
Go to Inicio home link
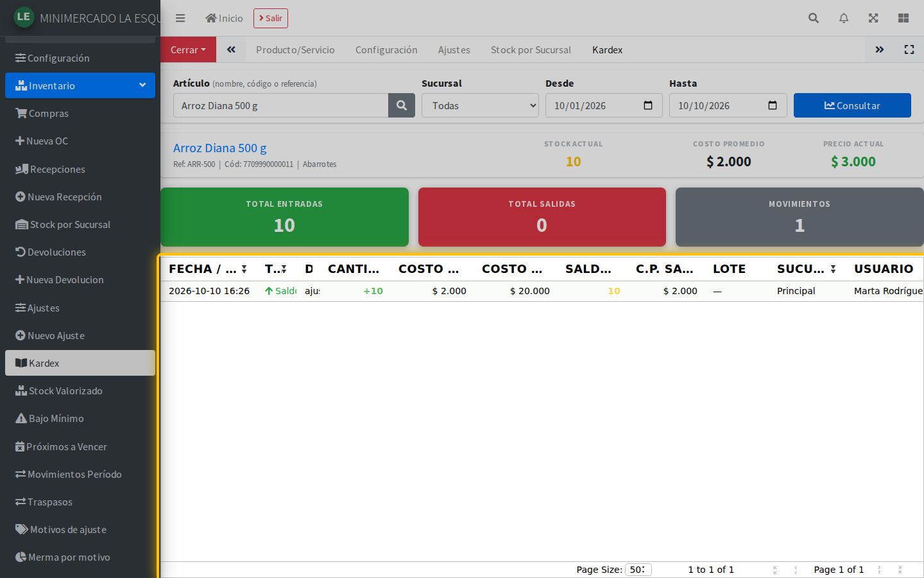(224, 18)
